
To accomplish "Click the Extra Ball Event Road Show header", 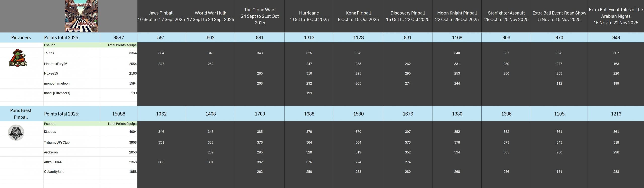I will click(x=559, y=16).
